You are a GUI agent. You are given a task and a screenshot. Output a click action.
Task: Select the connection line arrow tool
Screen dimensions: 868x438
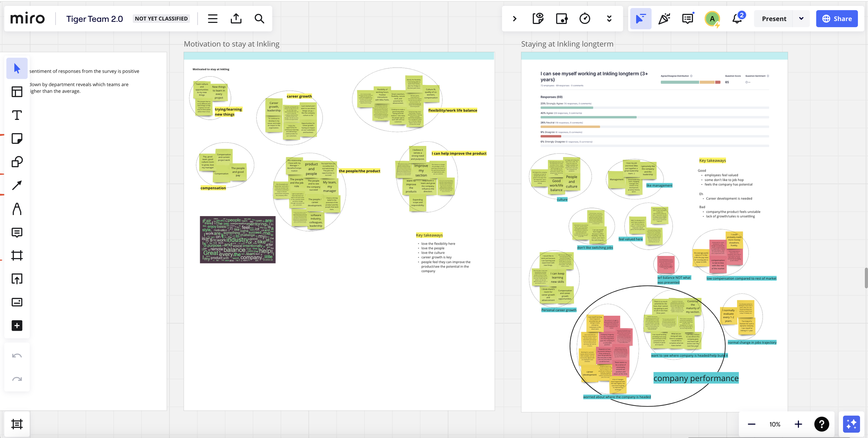[x=17, y=185]
